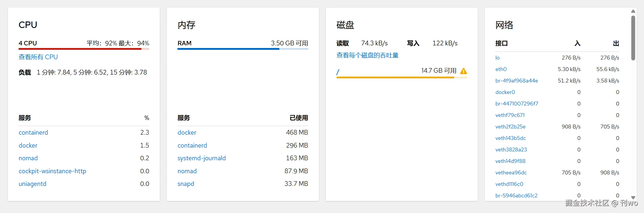644x213 pixels.
Task: Click the CPU usage red progress bar
Action: (84, 49)
